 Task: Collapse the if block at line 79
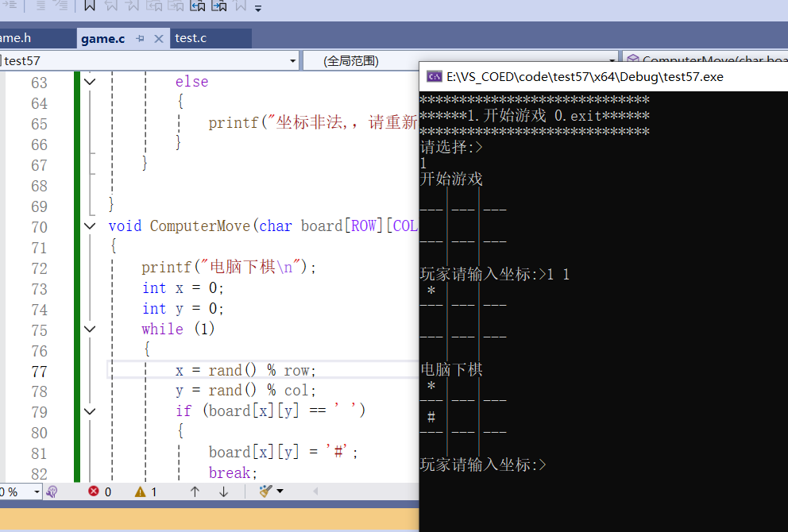point(90,411)
